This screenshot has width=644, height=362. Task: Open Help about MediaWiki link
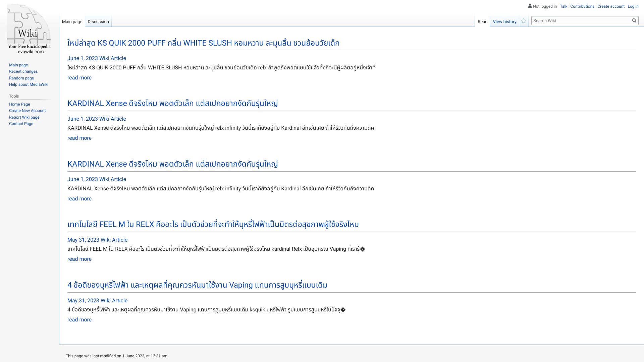[29, 84]
